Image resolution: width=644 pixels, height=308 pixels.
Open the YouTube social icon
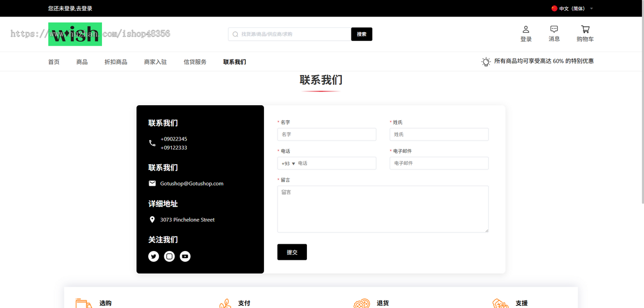click(185, 256)
